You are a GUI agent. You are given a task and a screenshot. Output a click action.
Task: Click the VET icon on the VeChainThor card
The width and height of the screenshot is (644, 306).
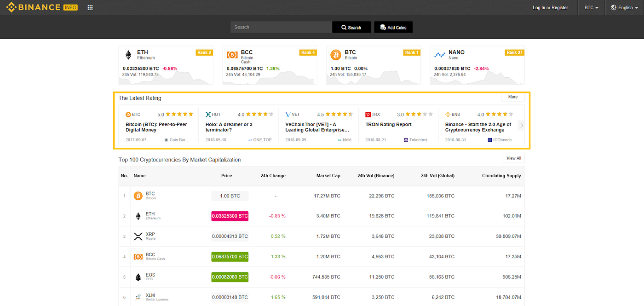point(288,114)
